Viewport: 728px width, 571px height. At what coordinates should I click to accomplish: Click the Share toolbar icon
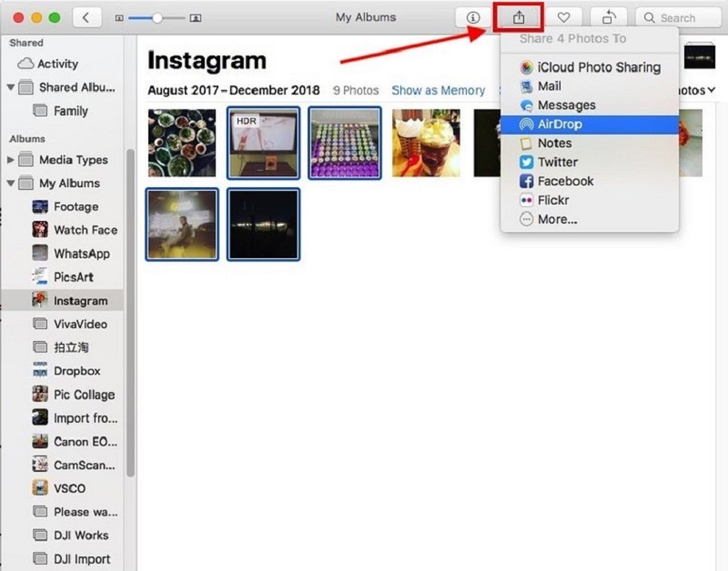[x=519, y=17]
